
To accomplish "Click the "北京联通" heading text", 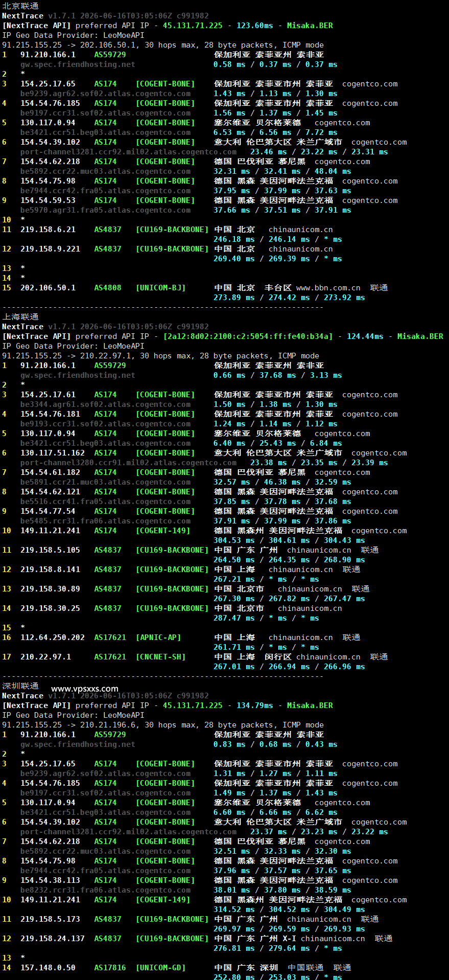I will [x=20, y=6].
